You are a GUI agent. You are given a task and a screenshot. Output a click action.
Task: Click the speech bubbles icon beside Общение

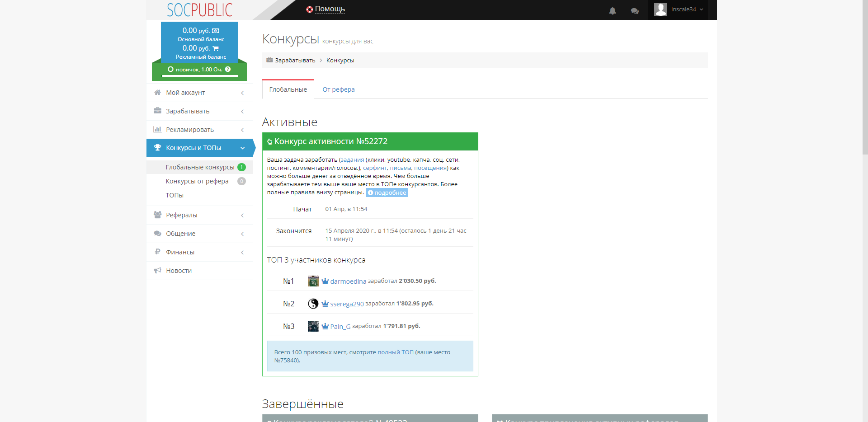click(x=157, y=233)
